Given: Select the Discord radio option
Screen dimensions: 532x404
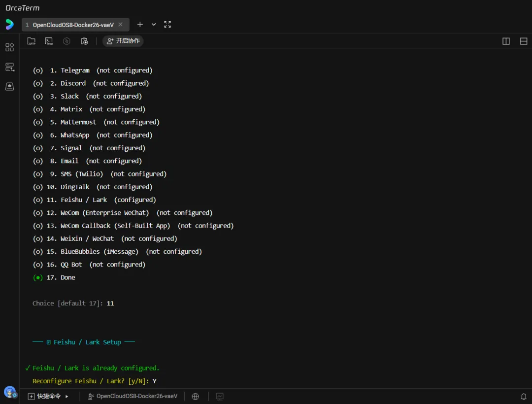Looking at the screenshot, I should (37, 83).
